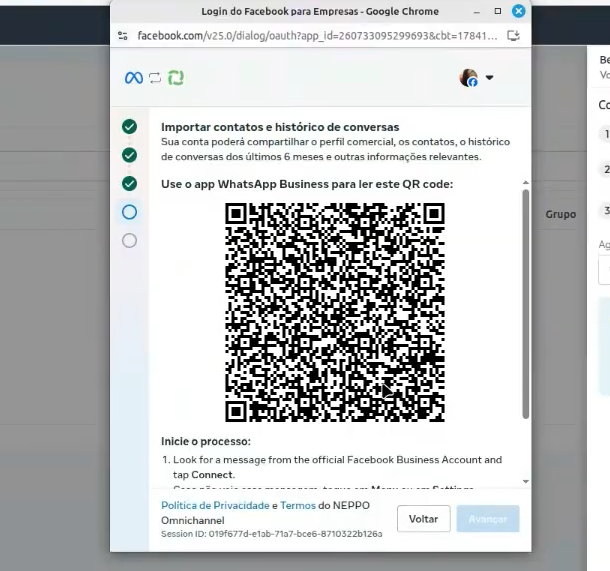Click the gray sync arrows icon
The width and height of the screenshot is (610, 571).
click(155, 78)
